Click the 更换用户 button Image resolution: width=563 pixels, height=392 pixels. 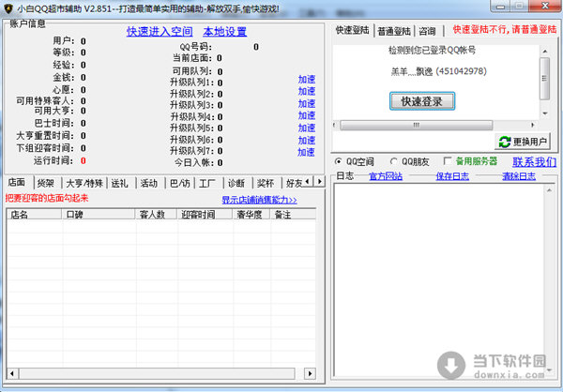[x=522, y=142]
